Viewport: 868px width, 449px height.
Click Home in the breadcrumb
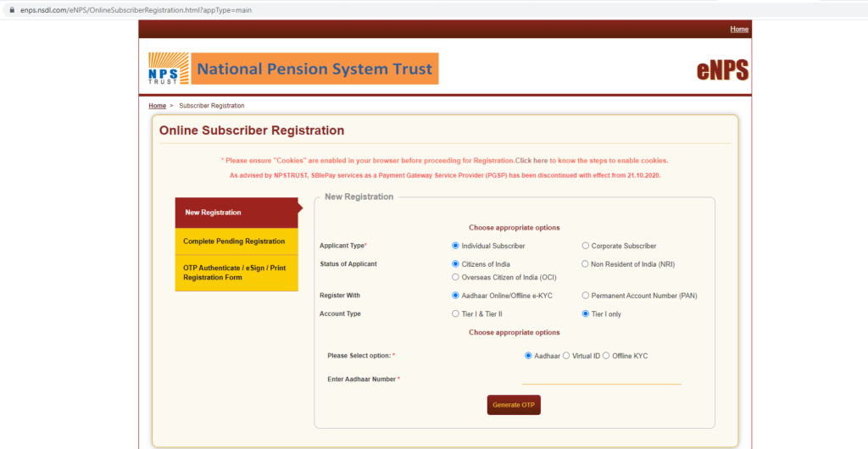point(157,106)
